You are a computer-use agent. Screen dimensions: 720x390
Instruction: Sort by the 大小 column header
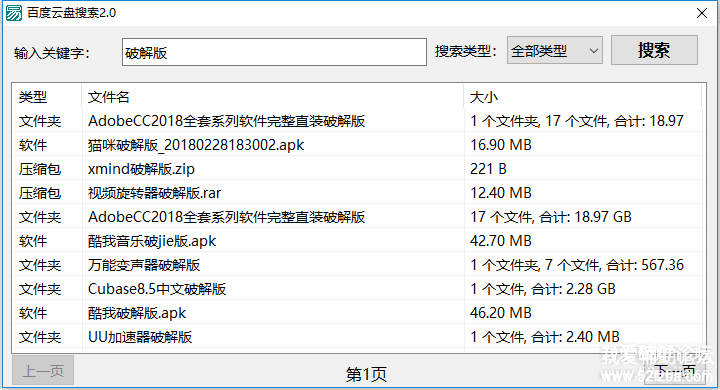pyautogui.click(x=583, y=97)
